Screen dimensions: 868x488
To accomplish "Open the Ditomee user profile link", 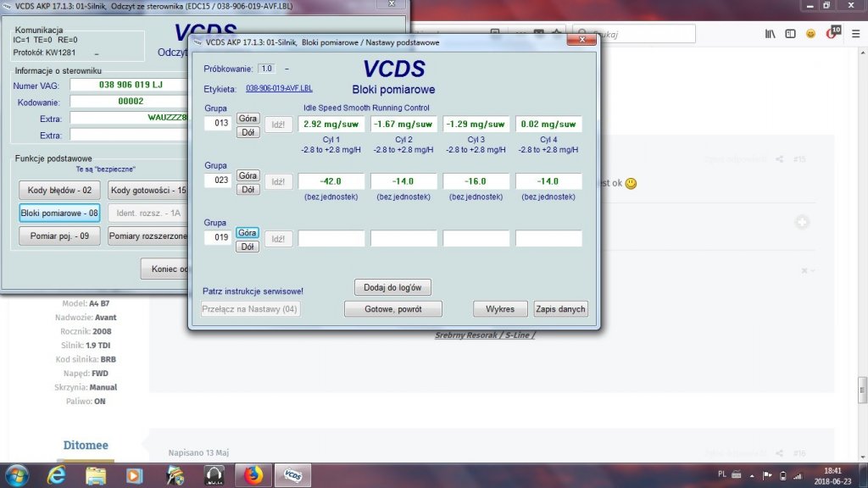I will pos(86,445).
